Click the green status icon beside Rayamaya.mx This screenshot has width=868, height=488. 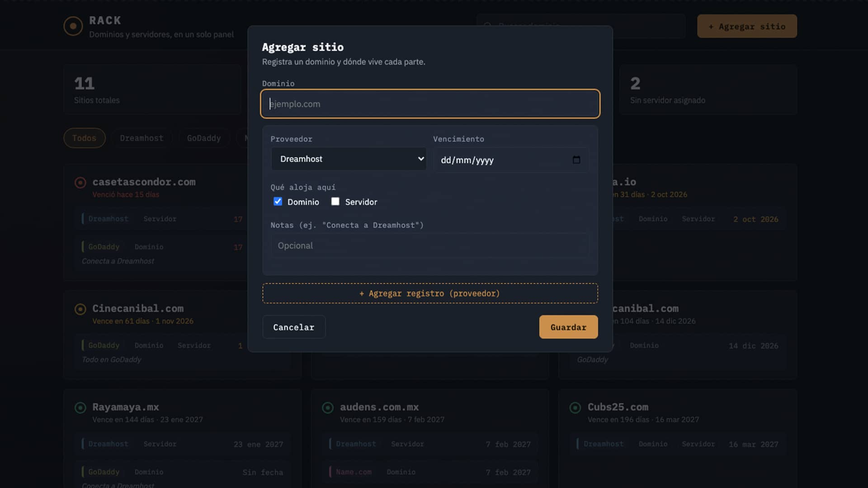[x=80, y=408]
